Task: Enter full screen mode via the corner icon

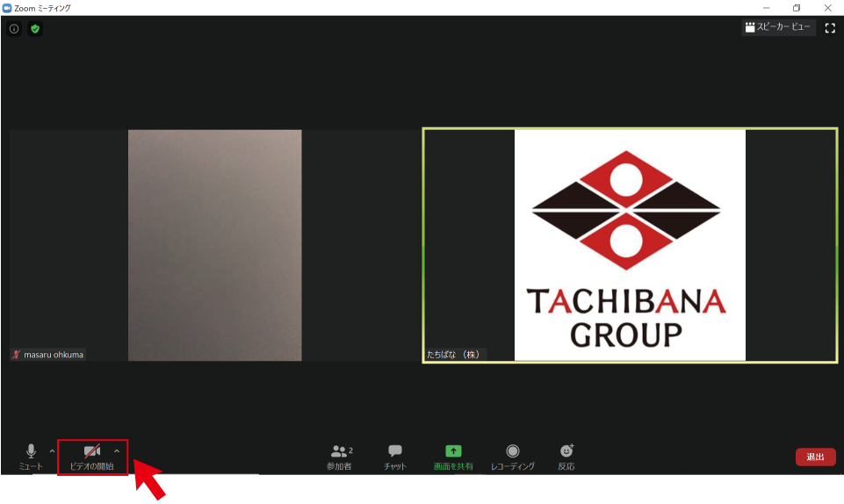Action: click(x=830, y=28)
